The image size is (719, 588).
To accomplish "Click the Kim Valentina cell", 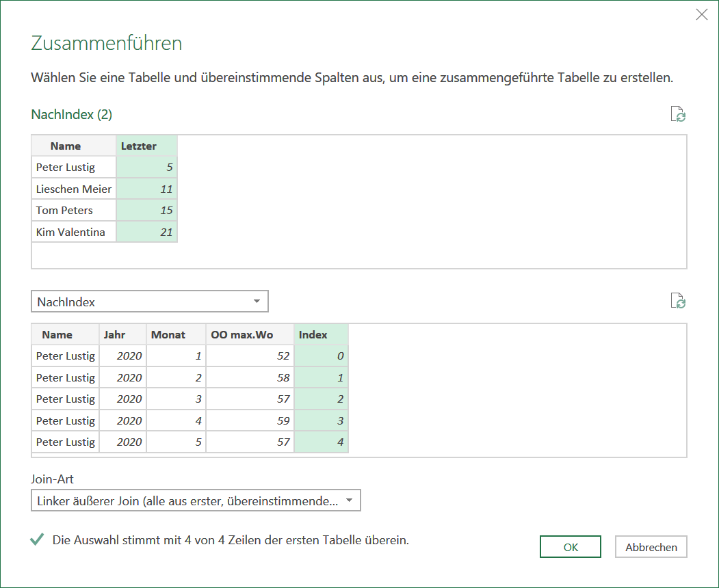I will click(74, 232).
